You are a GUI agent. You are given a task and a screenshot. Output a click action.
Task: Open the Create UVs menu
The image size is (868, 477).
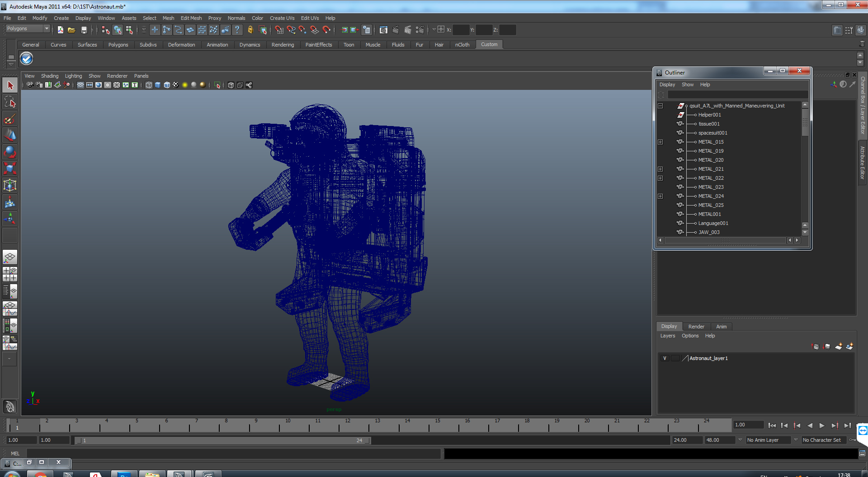(x=282, y=18)
